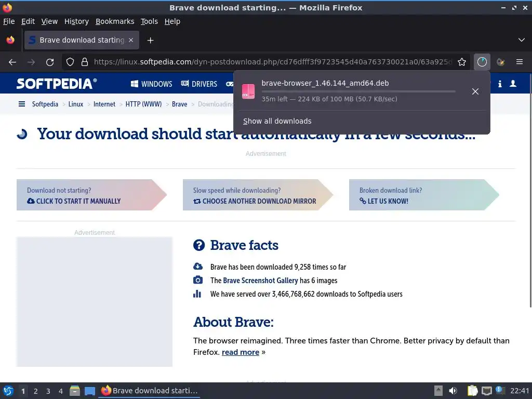Screen dimensions: 532x399
Task: Close the Brave download starting tab
Action: point(131,40)
